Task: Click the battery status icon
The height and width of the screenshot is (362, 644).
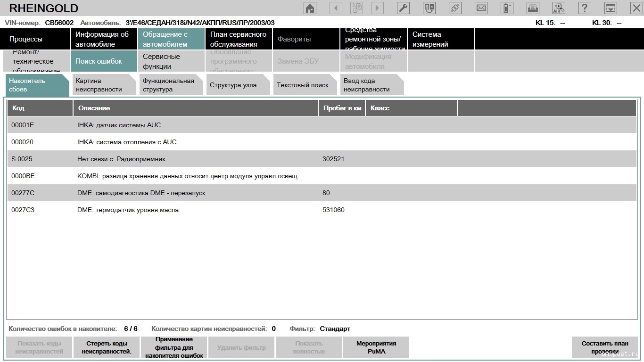Action: click(507, 8)
